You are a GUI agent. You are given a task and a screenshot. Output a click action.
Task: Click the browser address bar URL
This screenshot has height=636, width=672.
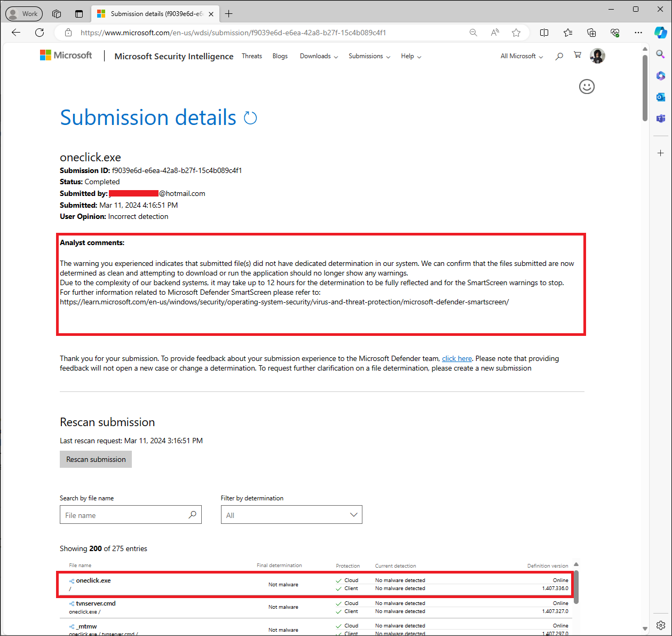pos(233,33)
